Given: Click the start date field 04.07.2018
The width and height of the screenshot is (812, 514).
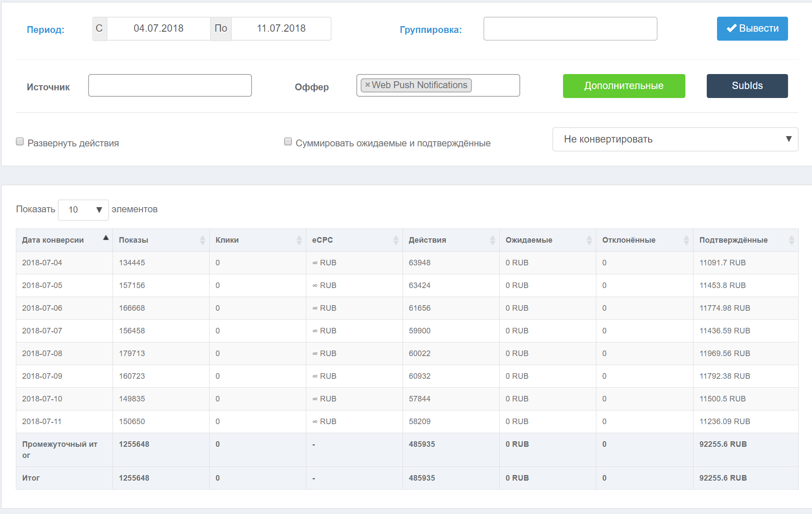Looking at the screenshot, I should pos(158,29).
